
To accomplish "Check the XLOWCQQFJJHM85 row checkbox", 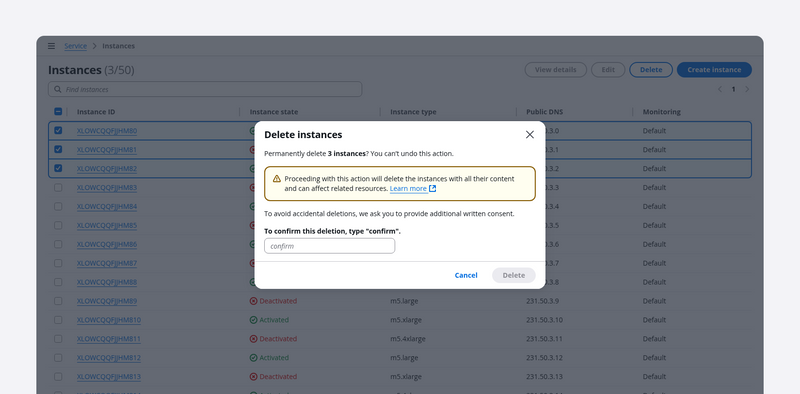I will [58, 225].
